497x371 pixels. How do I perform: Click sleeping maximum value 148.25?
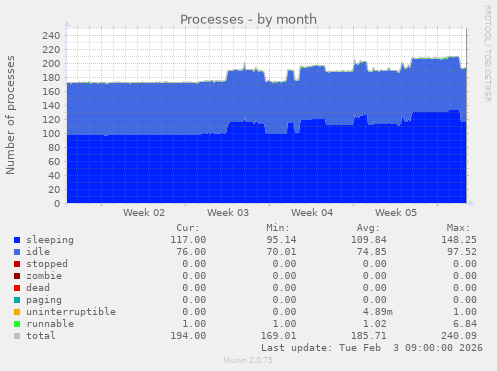pyautogui.click(x=459, y=240)
